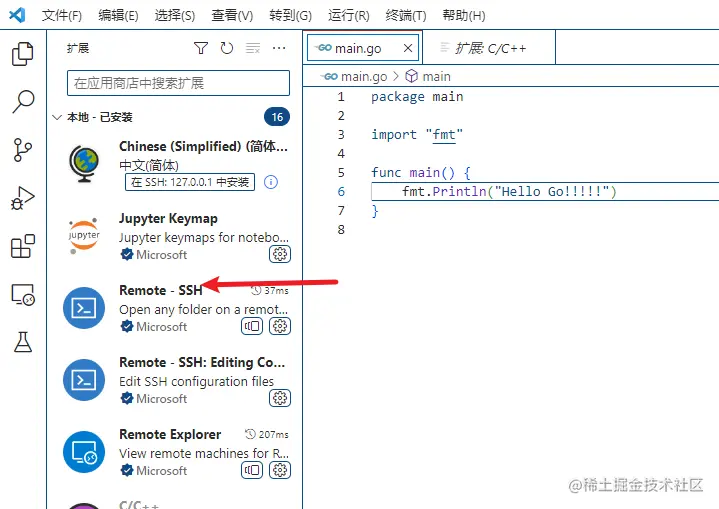Open Run and Debug view
Screen dimensions: 719x509
click(22, 198)
